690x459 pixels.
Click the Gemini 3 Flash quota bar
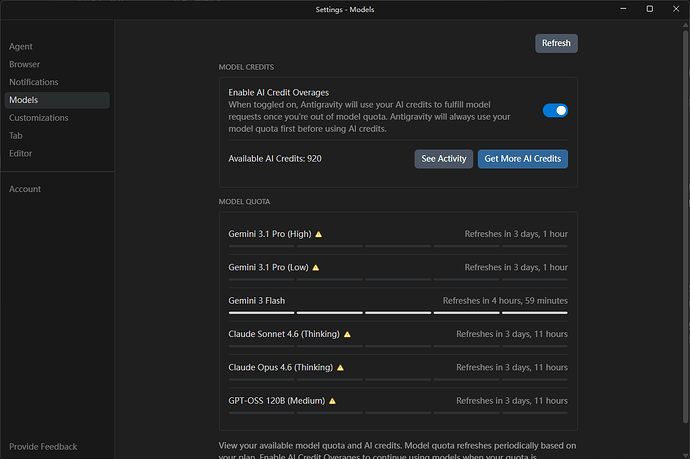click(x=398, y=313)
